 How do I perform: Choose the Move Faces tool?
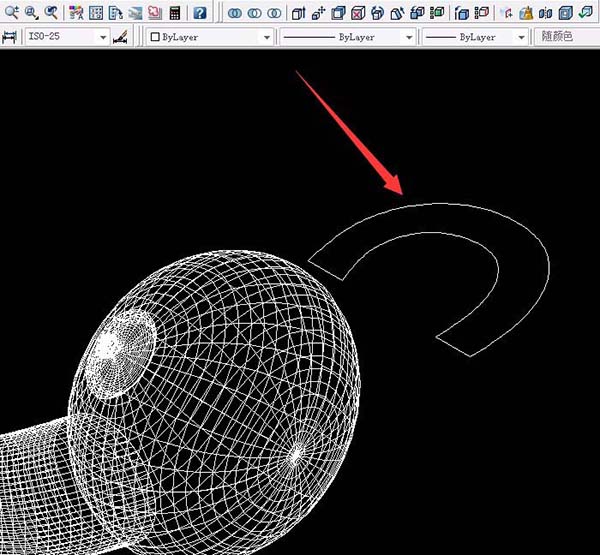[x=318, y=13]
